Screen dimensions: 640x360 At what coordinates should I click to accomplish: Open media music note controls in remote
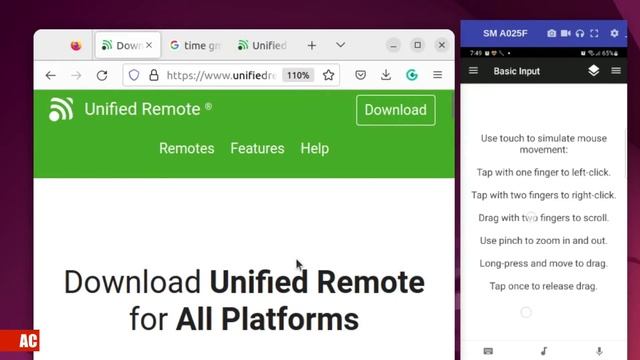click(544, 351)
